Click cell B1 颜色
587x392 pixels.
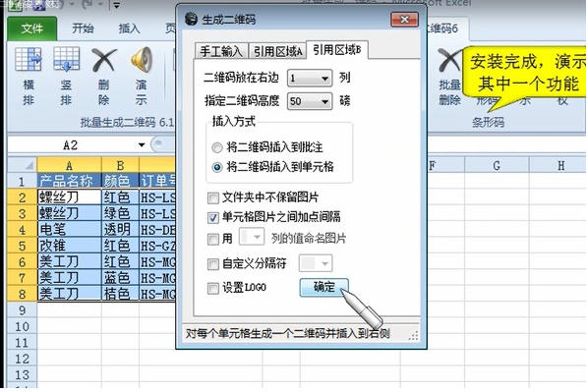(120, 181)
